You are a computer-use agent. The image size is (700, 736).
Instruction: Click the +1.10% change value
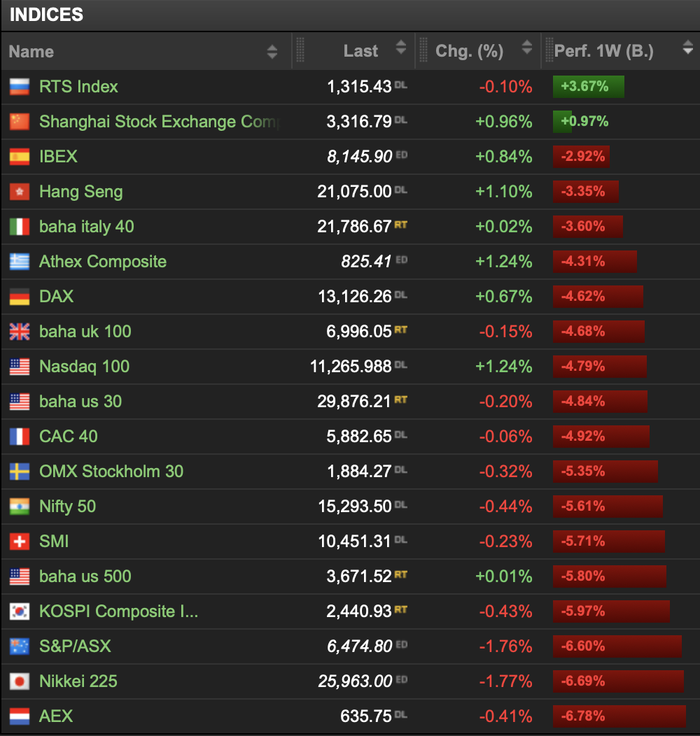pos(503,192)
